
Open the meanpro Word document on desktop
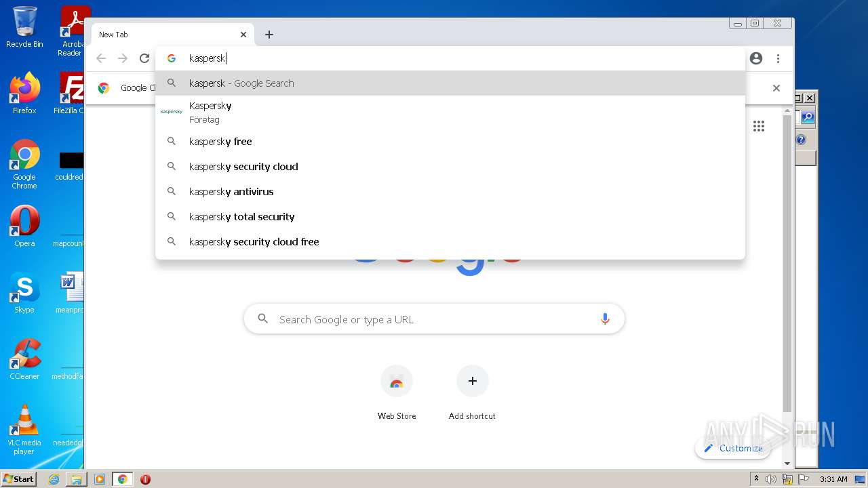tap(71, 293)
